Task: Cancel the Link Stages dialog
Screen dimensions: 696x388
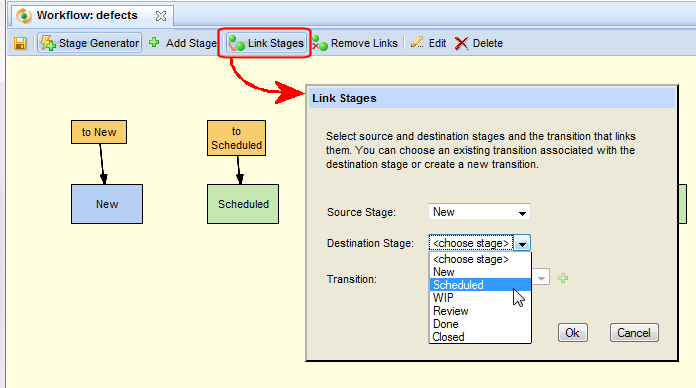Action: (x=634, y=333)
